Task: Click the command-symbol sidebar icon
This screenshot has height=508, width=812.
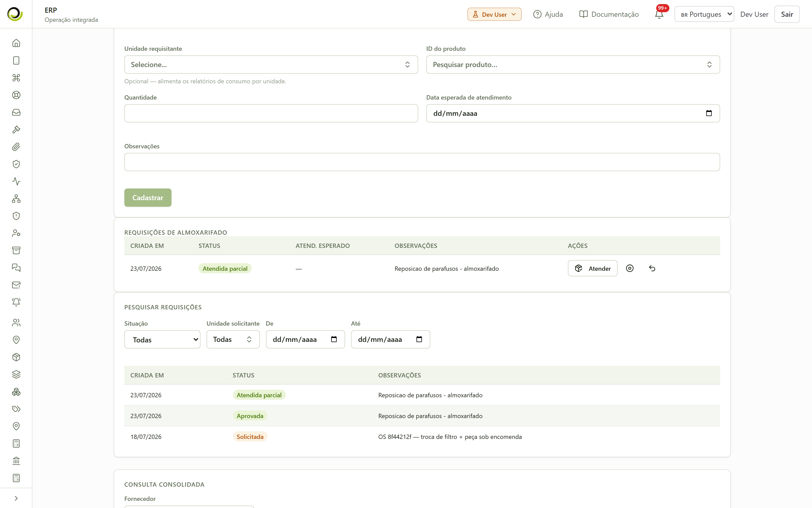Action: [x=16, y=78]
